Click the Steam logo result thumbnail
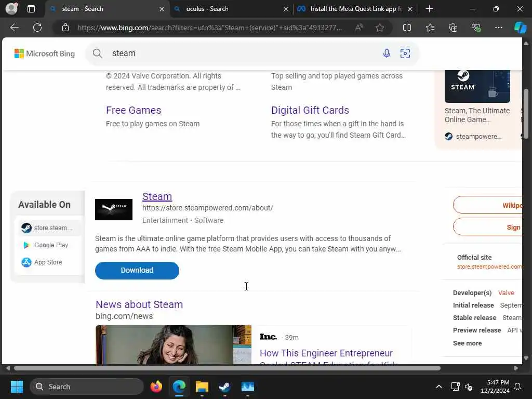 click(x=114, y=209)
